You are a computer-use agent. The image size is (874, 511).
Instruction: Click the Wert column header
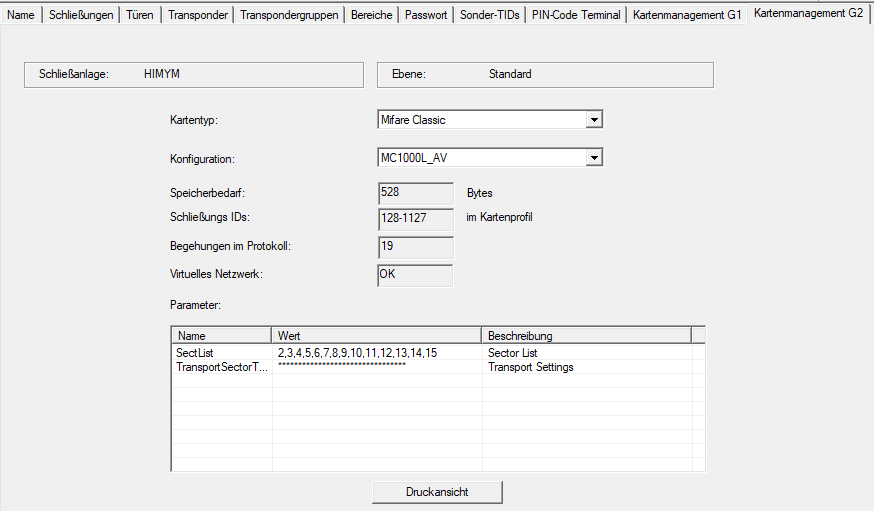376,336
